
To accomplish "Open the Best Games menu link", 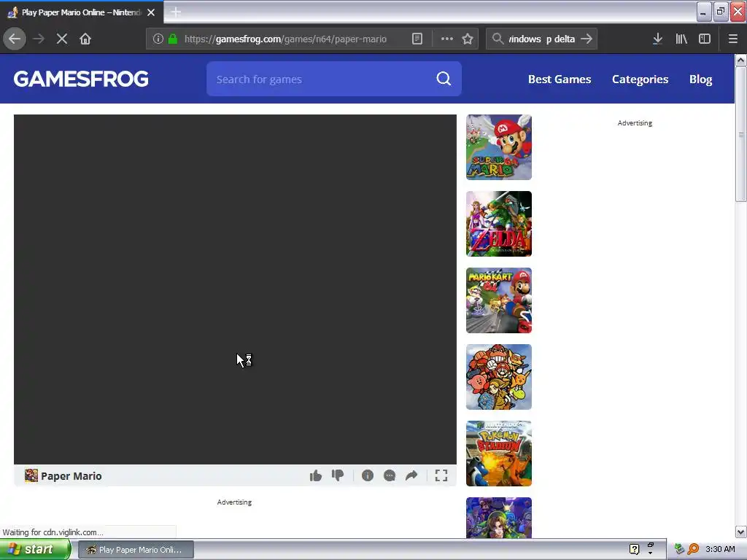I will tap(560, 79).
